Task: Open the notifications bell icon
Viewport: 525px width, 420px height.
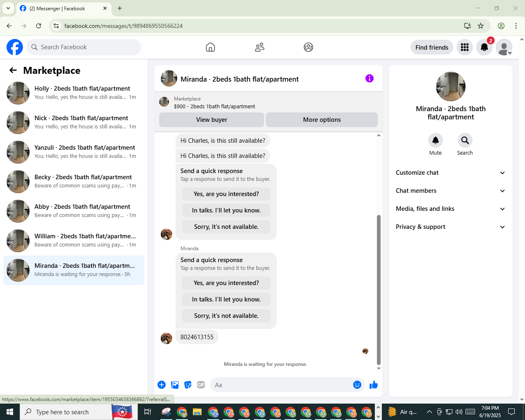Action: click(x=484, y=47)
